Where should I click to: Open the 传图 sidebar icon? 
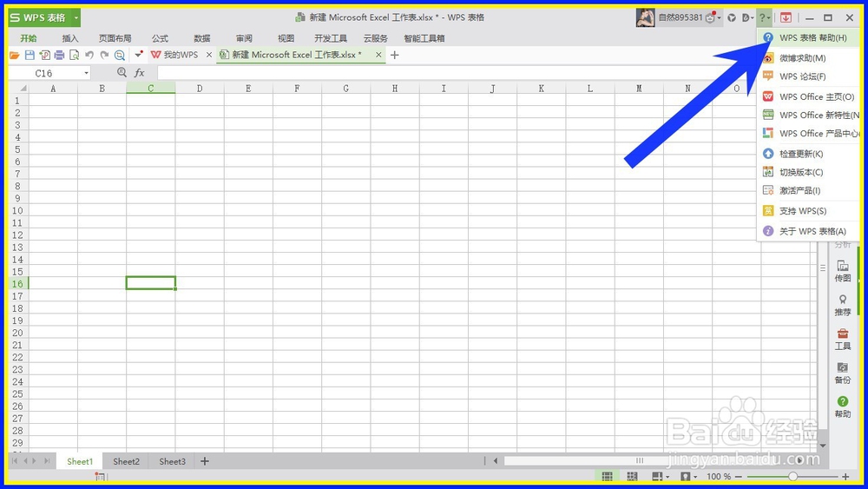coord(843,271)
